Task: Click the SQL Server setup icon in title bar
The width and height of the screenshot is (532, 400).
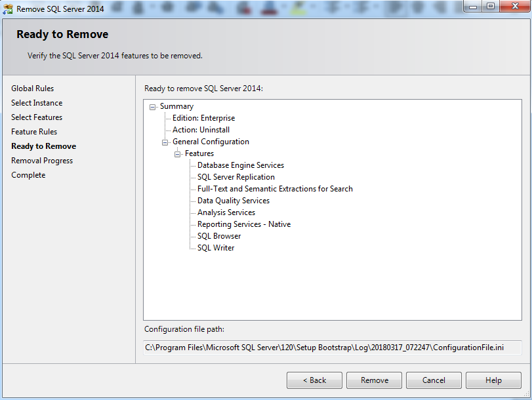Action: (8, 9)
